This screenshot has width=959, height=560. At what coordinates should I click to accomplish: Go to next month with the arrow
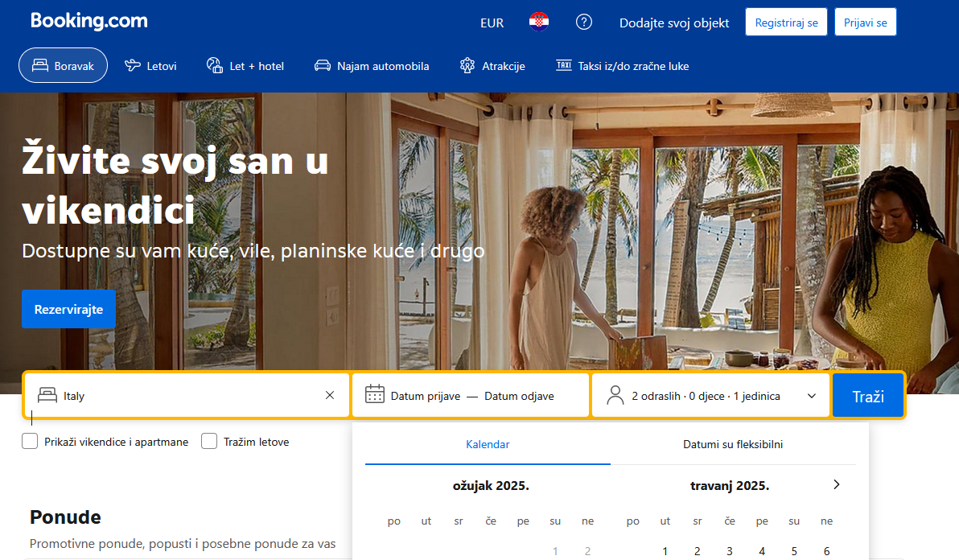[837, 484]
